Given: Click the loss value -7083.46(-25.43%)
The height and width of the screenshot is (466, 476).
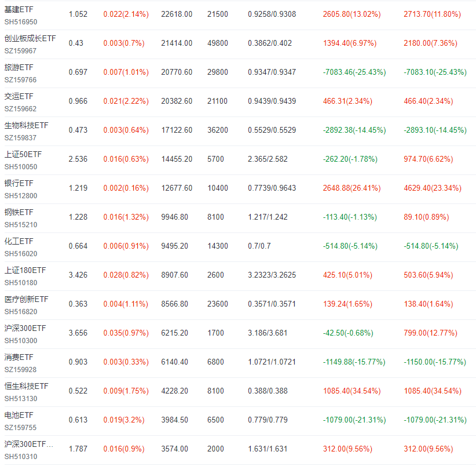Looking at the screenshot, I should (x=354, y=72).
